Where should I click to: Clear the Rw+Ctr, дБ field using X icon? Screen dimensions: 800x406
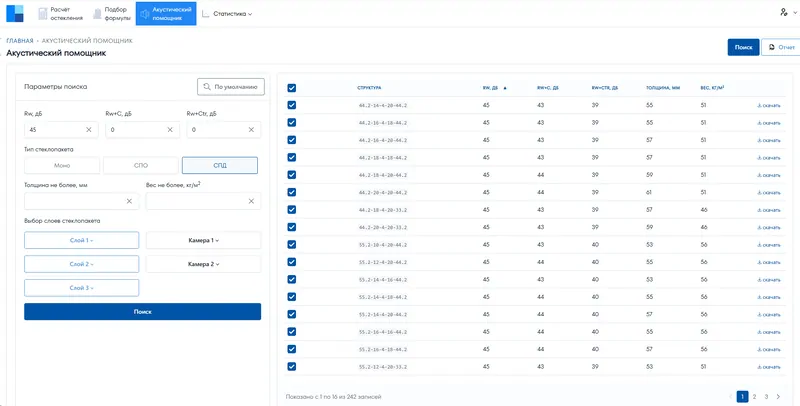[x=251, y=130]
